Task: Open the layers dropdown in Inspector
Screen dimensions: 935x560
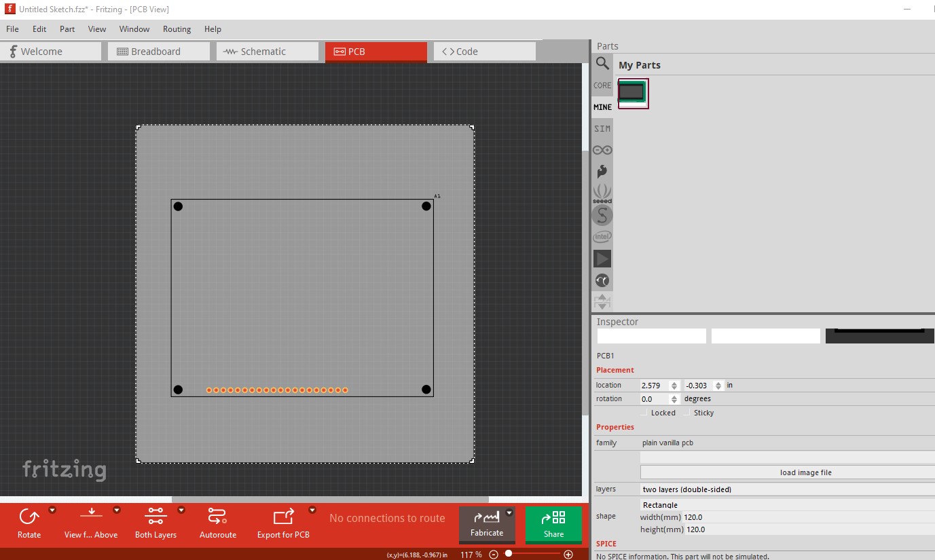Action: pos(788,489)
